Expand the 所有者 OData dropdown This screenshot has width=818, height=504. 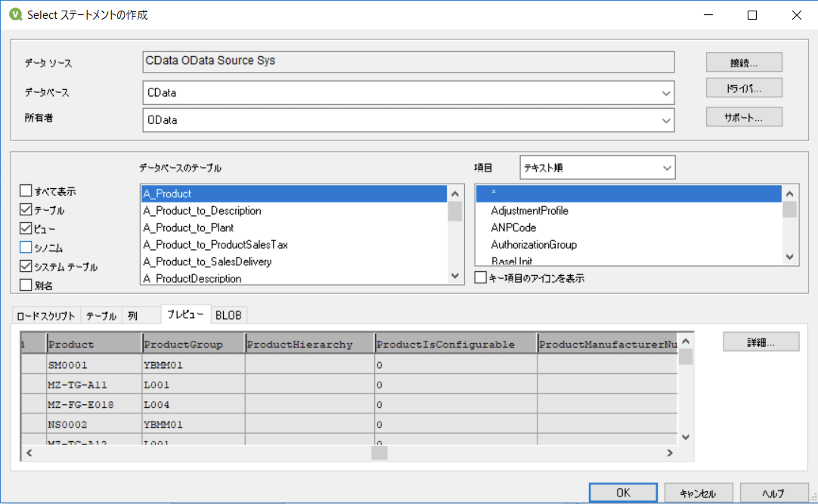point(666,121)
